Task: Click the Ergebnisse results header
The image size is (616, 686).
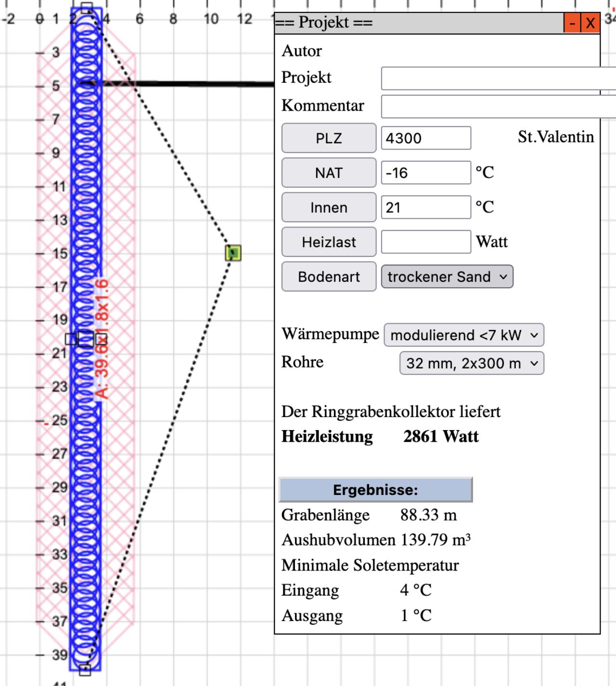Action: pos(375,490)
